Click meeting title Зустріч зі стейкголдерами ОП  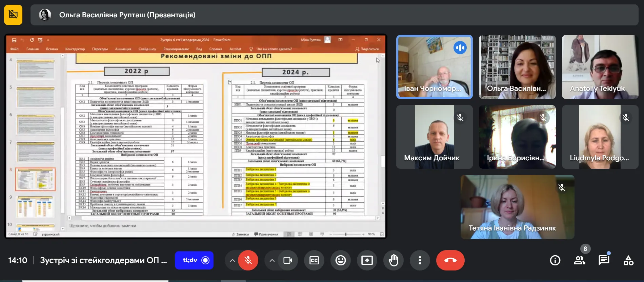(103, 260)
